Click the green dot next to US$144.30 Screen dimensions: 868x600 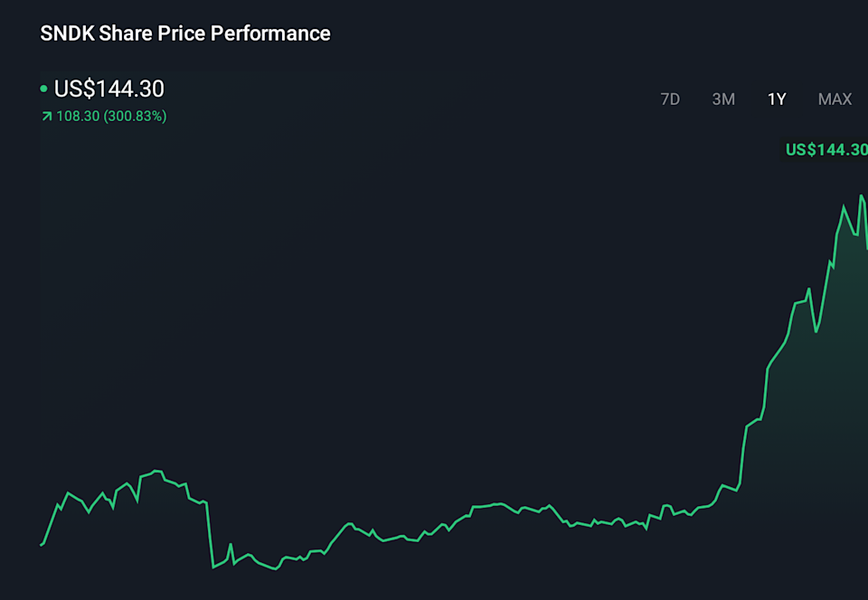(x=42, y=89)
